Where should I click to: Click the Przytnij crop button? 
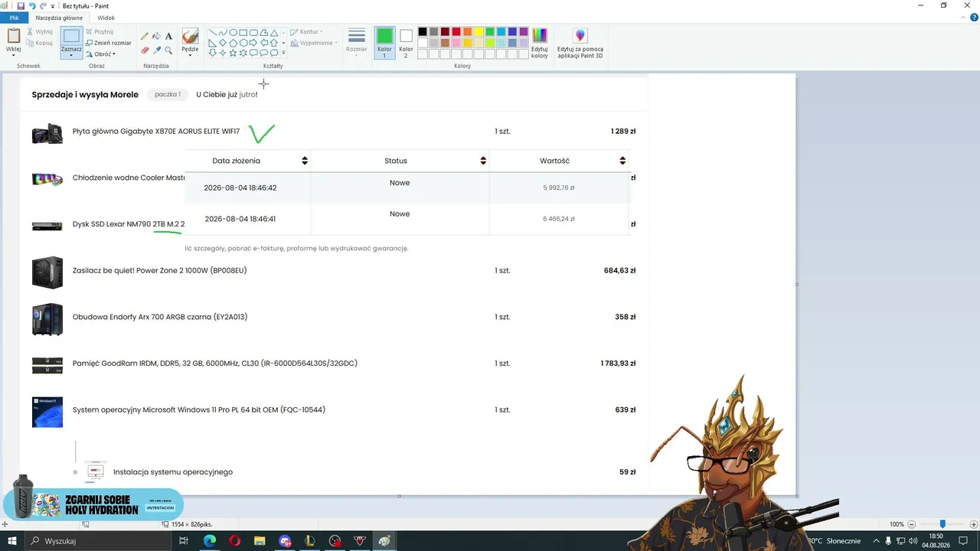(x=100, y=32)
